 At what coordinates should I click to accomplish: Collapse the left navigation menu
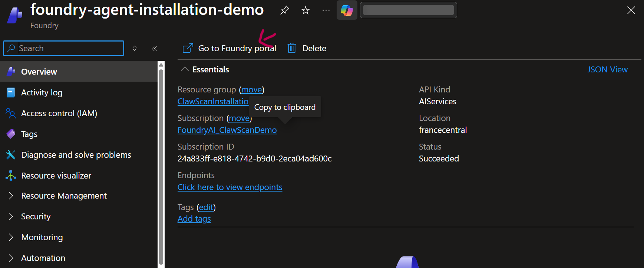point(154,48)
